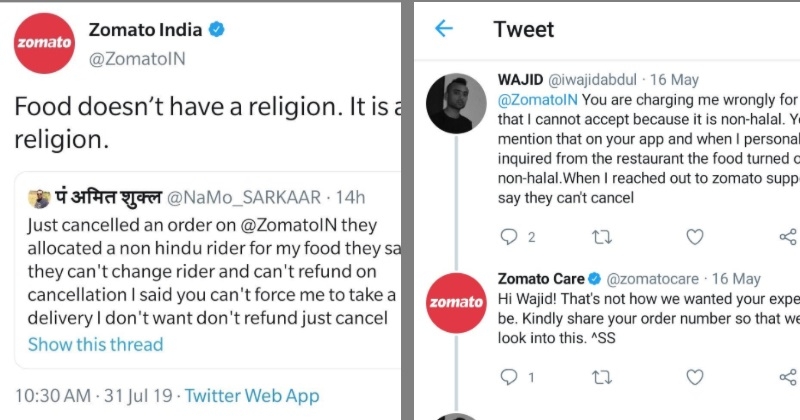Open the @ZomatoIN handle

click(137, 58)
